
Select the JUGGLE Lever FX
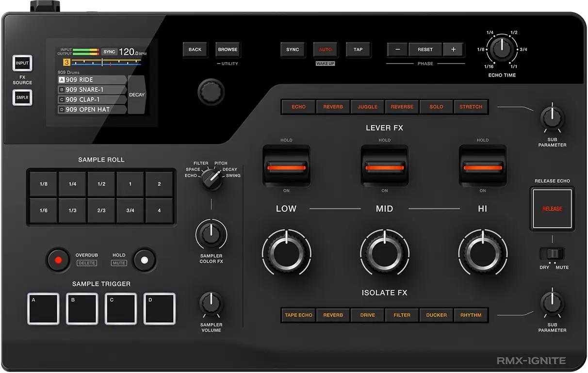(367, 107)
